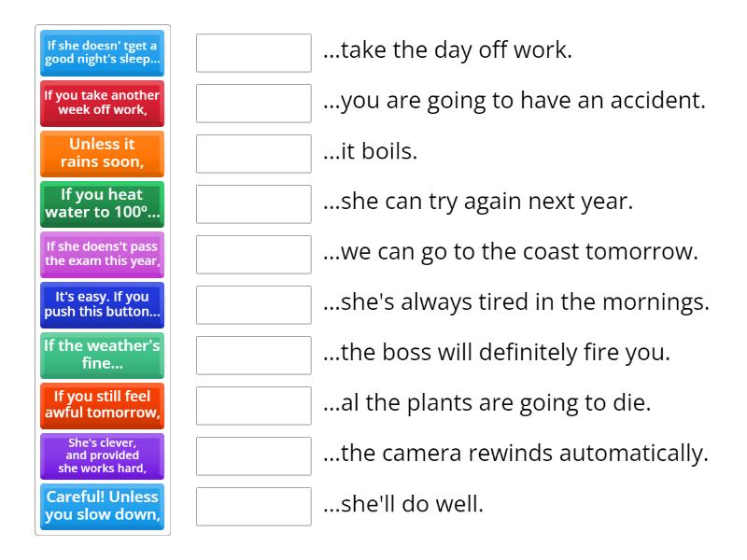
Task: Select the box beside 'go to the coast tomorrow'
Action: (x=254, y=255)
